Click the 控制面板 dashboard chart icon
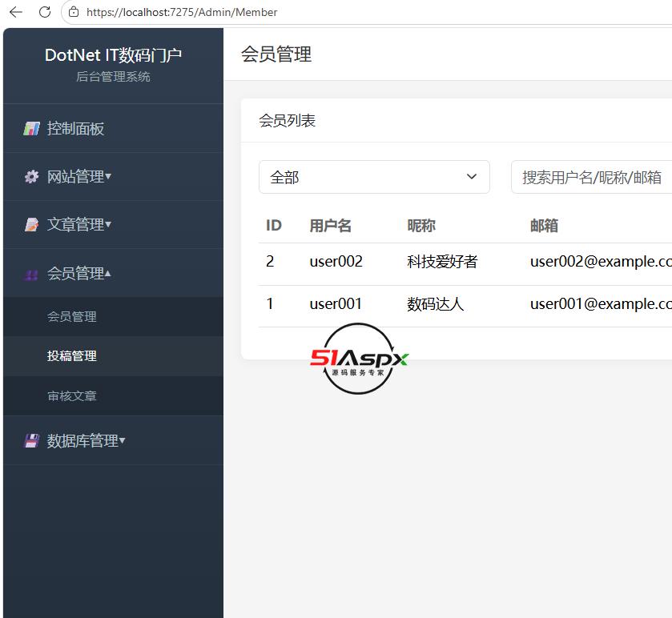The width and height of the screenshot is (672, 618). point(31,128)
